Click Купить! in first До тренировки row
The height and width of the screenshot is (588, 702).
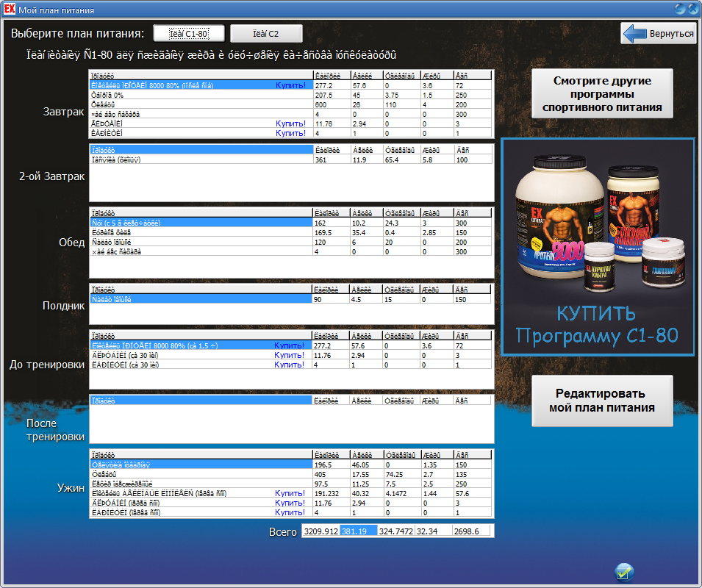(289, 345)
